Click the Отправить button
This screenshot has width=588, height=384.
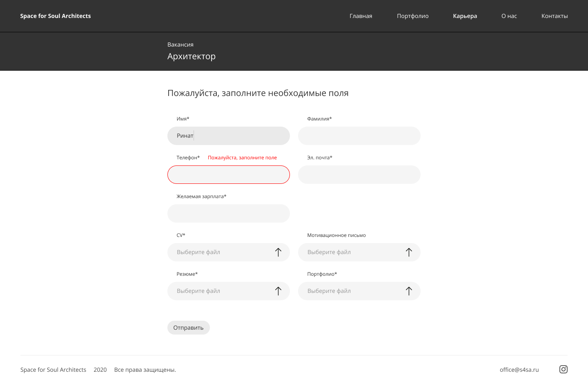coord(189,328)
